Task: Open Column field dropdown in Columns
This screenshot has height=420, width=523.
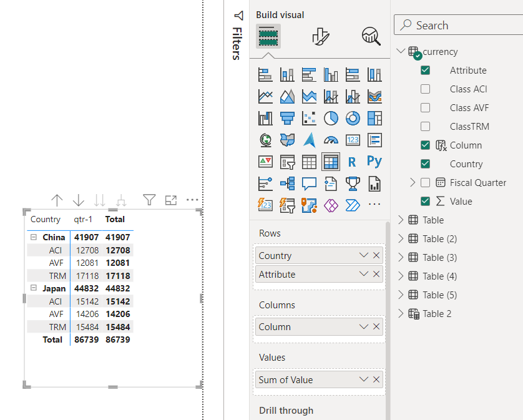Action: pyautogui.click(x=364, y=326)
